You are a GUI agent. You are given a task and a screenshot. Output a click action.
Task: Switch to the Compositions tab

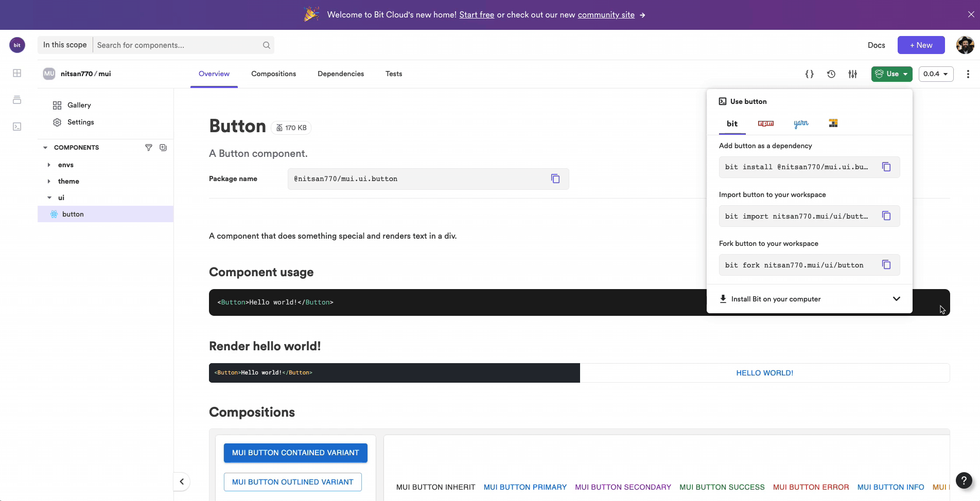273,74
